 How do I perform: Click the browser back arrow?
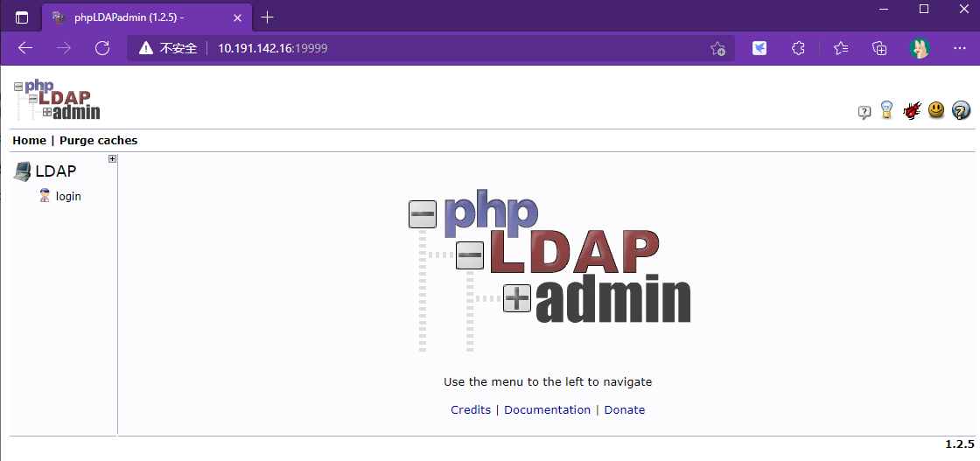25,48
